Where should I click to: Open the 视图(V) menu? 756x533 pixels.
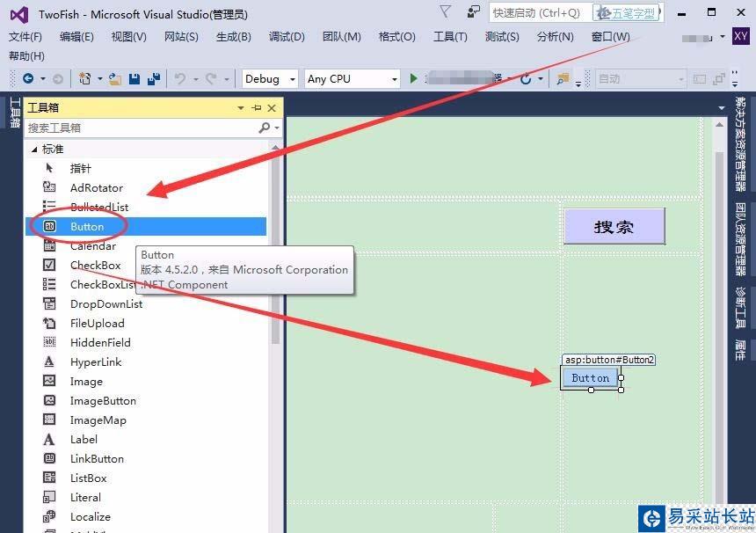pos(128,37)
